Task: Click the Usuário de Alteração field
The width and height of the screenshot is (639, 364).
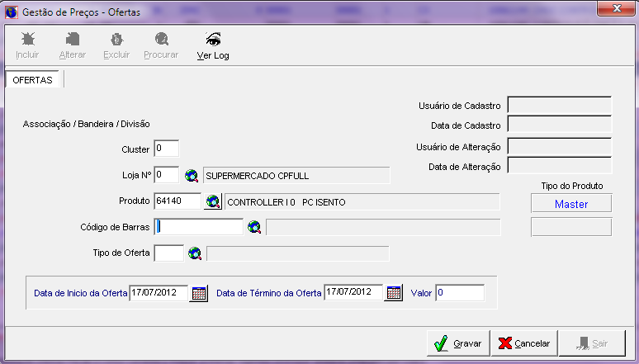Action: [560, 146]
